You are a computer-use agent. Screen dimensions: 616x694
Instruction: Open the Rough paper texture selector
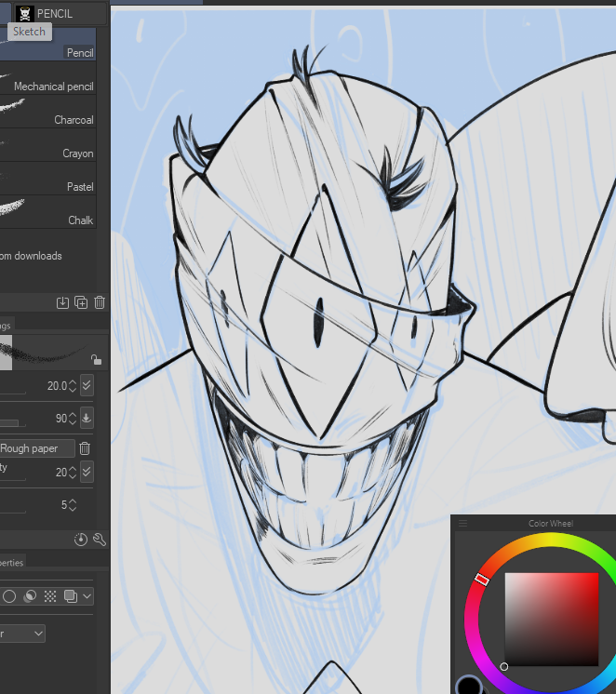(37, 448)
